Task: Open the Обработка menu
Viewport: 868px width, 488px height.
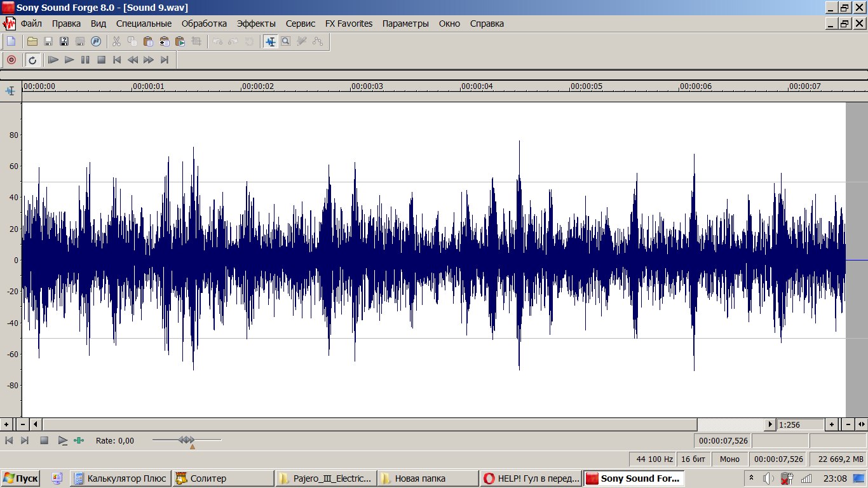Action: [x=204, y=24]
